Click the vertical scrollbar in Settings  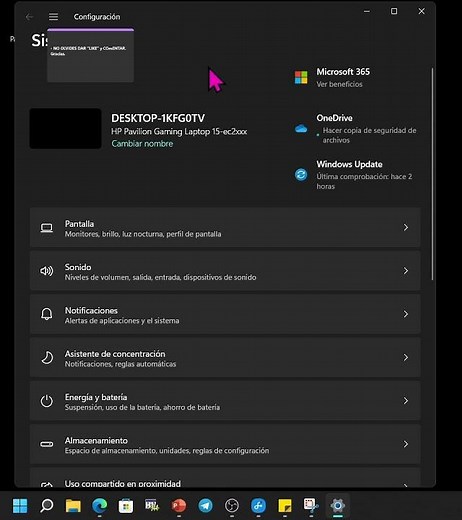[432, 173]
